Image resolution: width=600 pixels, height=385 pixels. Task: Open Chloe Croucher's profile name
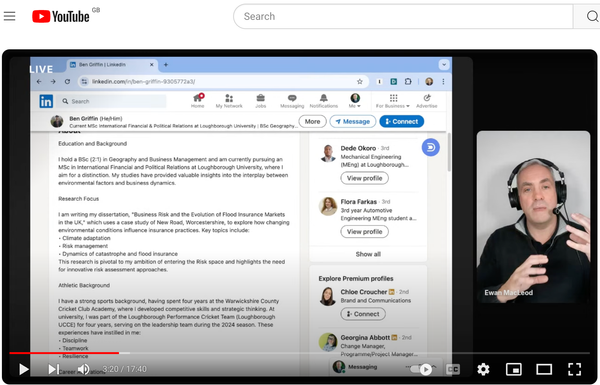click(364, 292)
